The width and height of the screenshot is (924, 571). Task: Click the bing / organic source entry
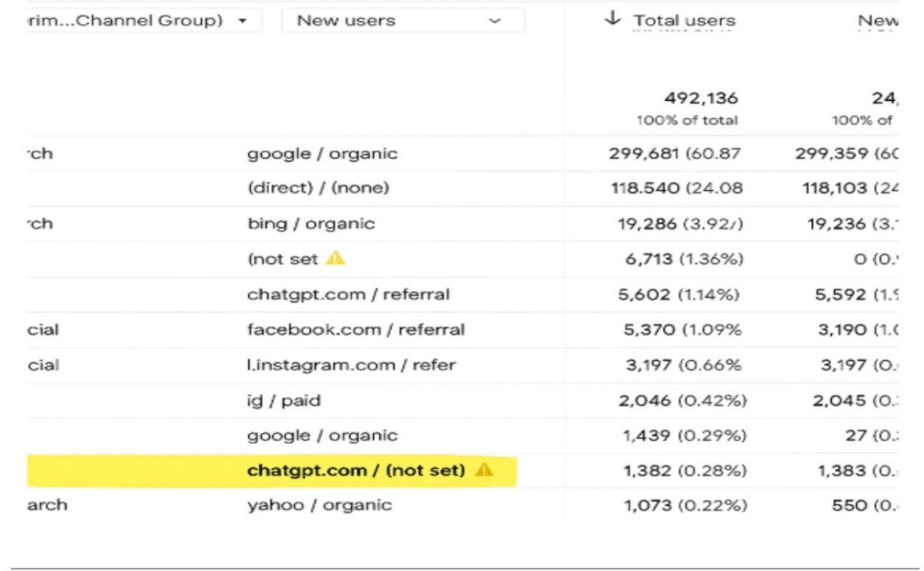click(x=310, y=224)
